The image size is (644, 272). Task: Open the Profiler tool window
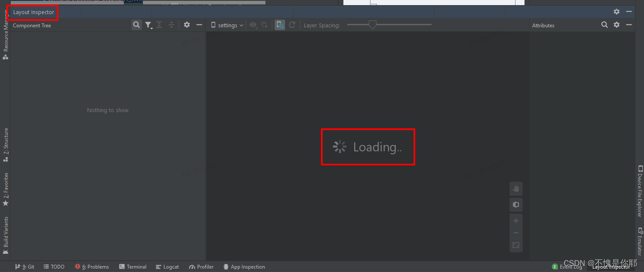pyautogui.click(x=201, y=267)
